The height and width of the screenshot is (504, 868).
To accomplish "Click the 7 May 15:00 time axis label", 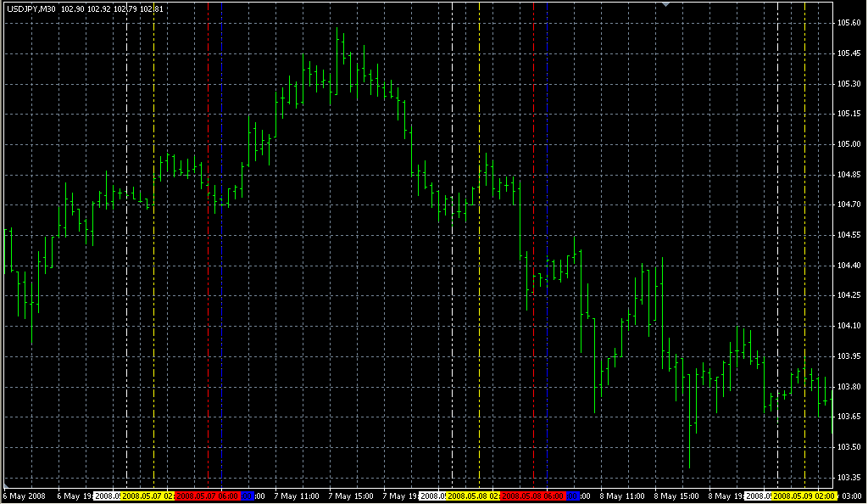I will 352,496.
